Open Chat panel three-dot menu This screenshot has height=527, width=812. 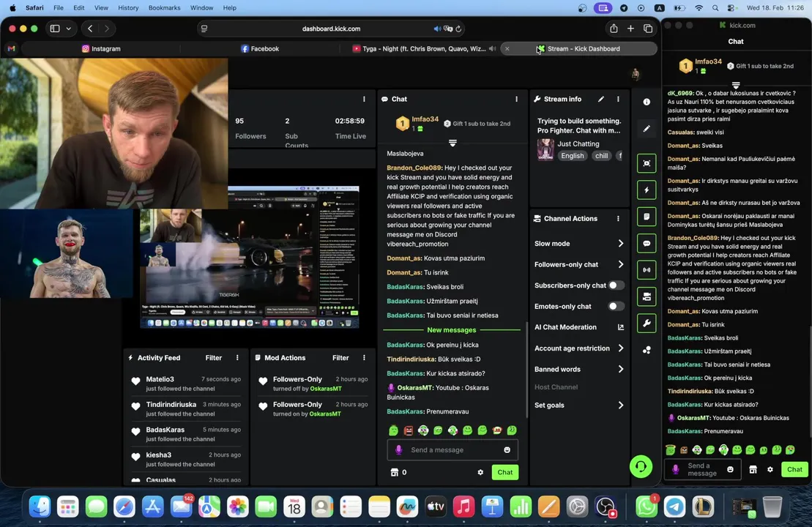click(x=516, y=99)
